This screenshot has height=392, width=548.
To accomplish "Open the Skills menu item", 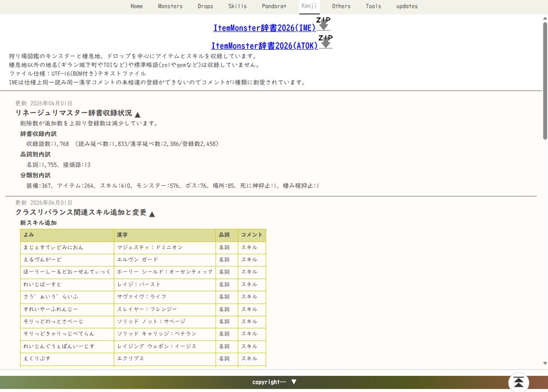I will pos(237,6).
